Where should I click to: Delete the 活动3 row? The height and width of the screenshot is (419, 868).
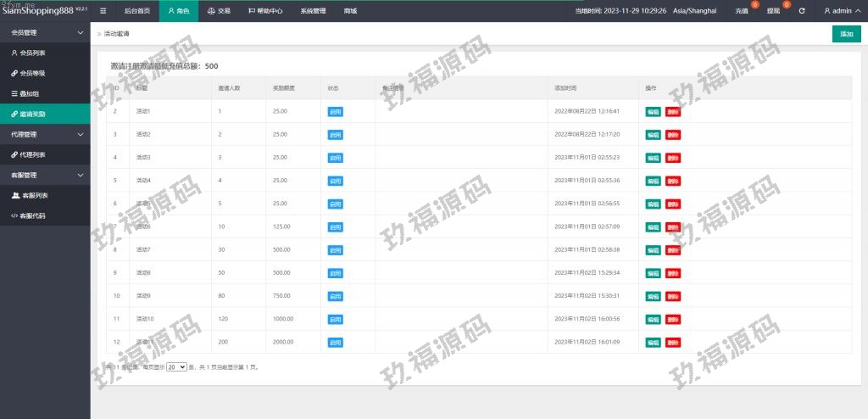tap(672, 158)
